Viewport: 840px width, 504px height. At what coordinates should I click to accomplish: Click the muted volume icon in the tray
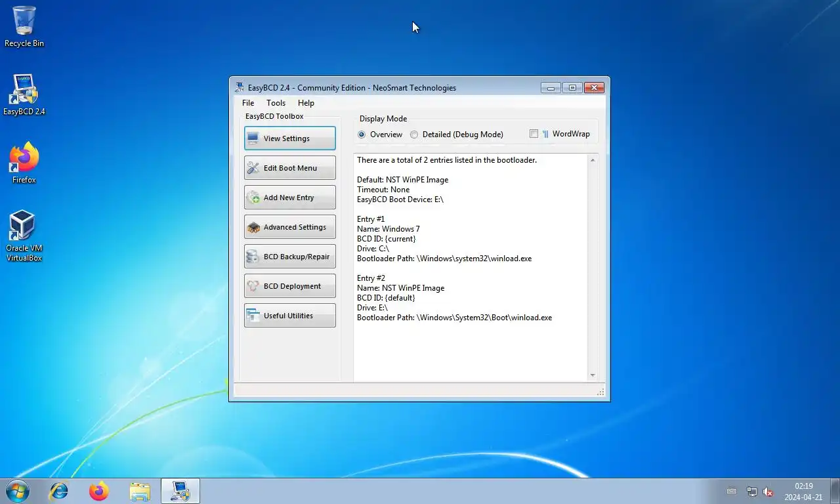click(x=768, y=492)
